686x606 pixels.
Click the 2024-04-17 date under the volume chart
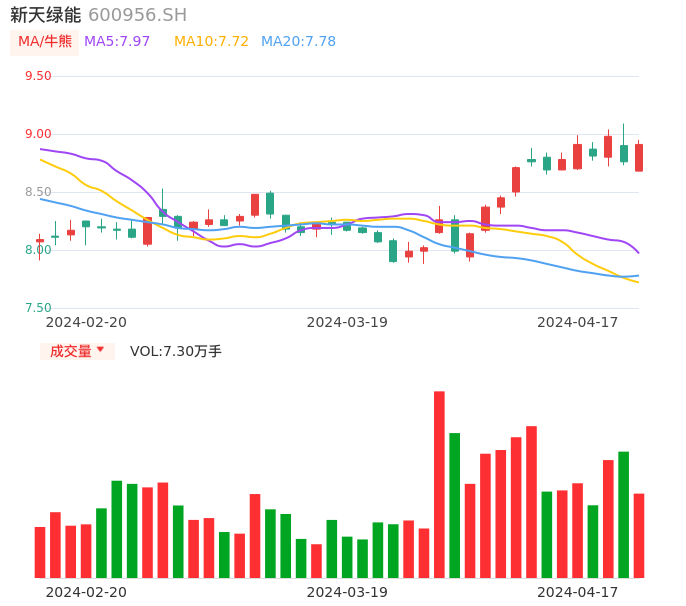[x=578, y=592]
